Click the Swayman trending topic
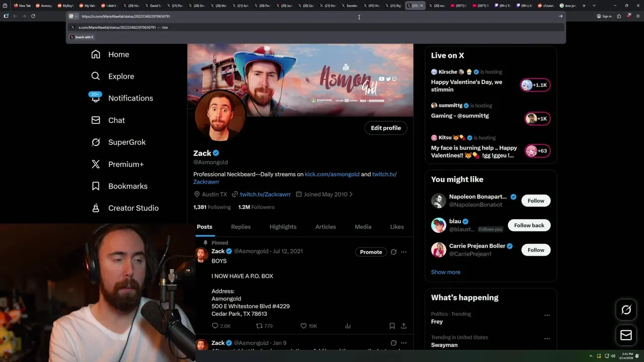Screen dimensions: 644x362 tap(444, 345)
